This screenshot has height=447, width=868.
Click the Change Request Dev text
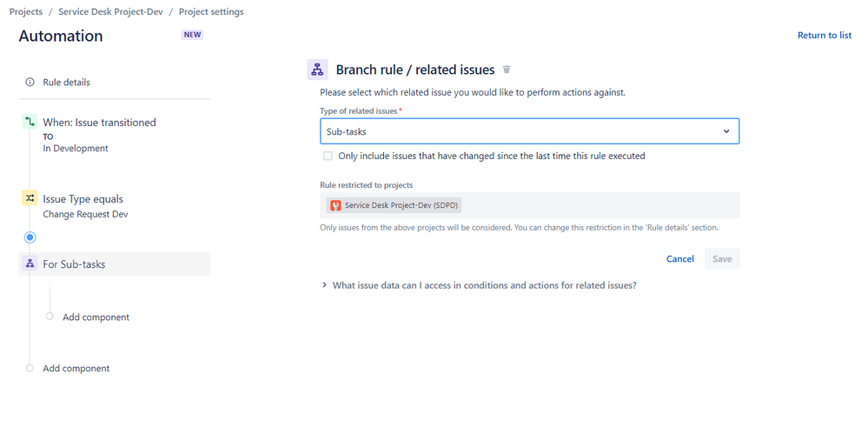tap(85, 214)
